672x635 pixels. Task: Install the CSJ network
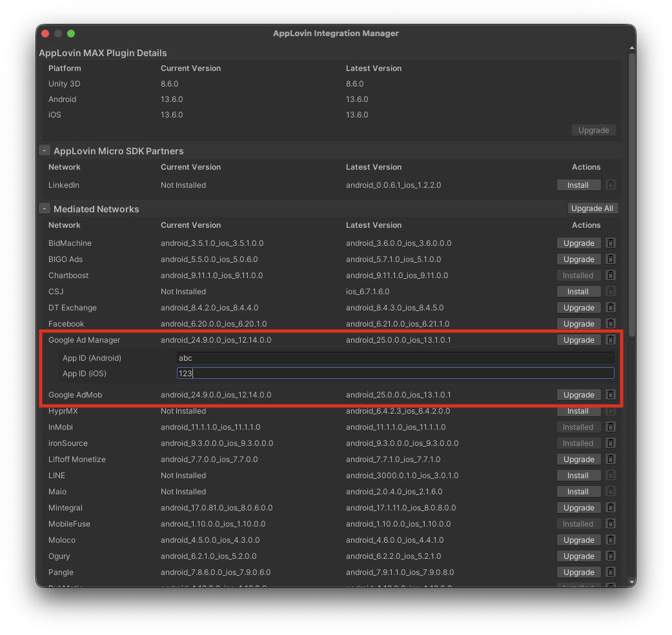[578, 292]
